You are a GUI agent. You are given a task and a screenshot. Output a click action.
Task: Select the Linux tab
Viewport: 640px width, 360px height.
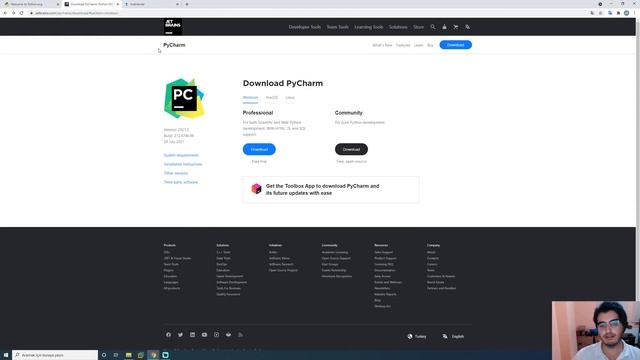click(x=290, y=98)
